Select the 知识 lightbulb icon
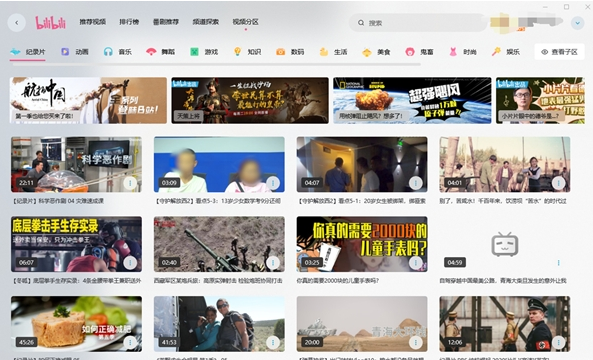 tap(238, 51)
